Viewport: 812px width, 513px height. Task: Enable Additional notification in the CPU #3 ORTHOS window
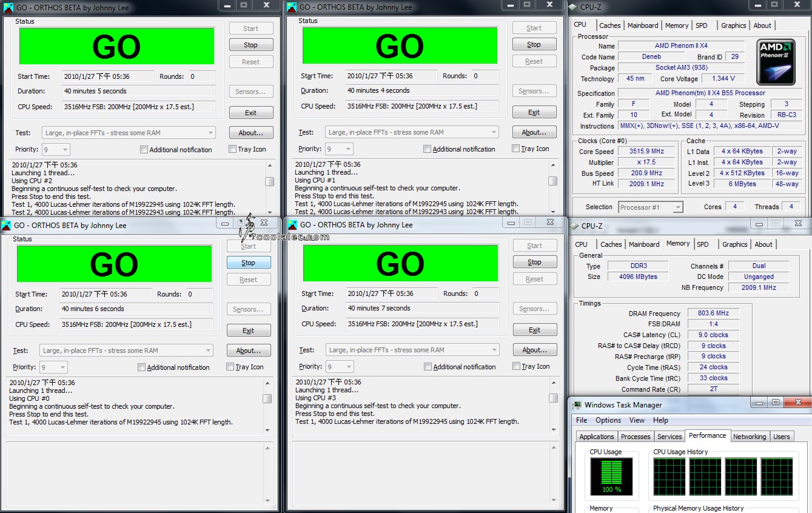click(428, 367)
